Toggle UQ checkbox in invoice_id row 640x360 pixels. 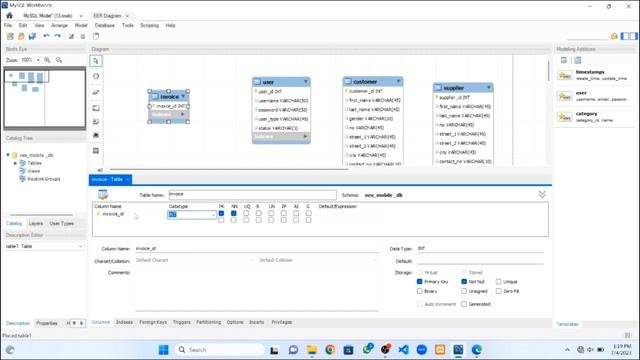point(246,213)
